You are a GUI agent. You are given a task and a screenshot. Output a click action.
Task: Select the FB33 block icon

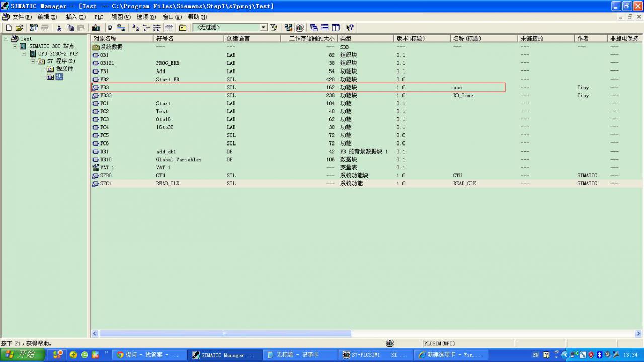tap(96, 95)
